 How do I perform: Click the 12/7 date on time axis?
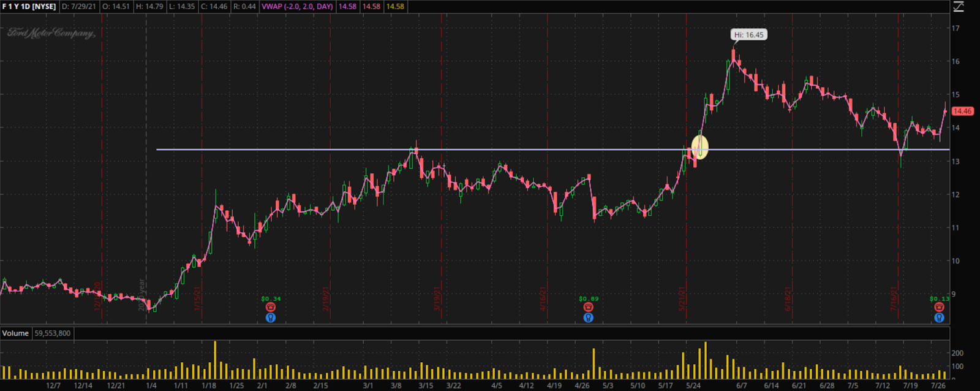[x=53, y=385]
